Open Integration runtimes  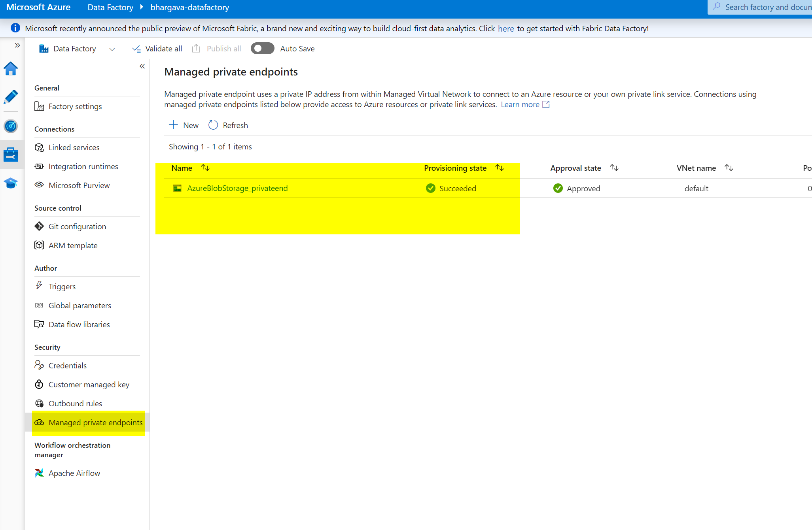[x=83, y=166]
